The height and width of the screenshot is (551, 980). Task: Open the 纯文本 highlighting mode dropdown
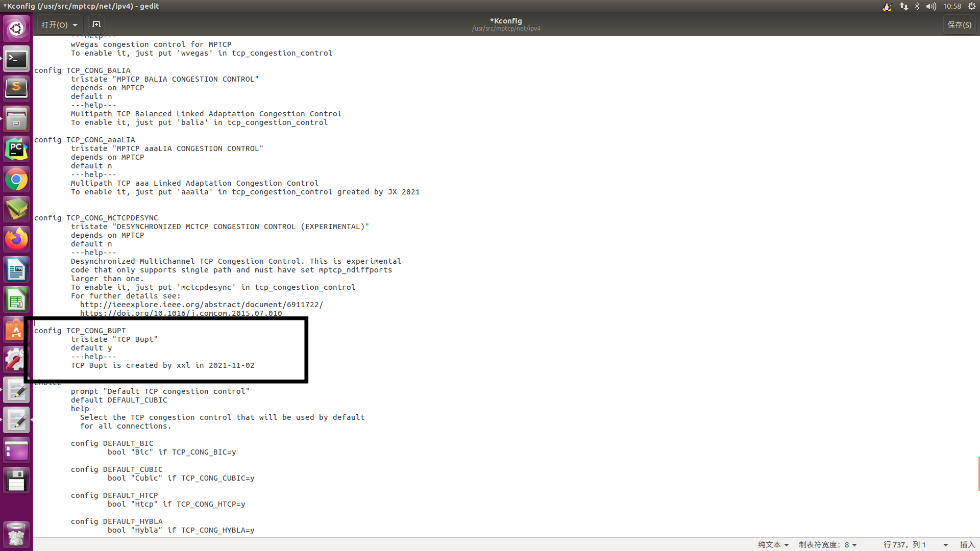coord(772,544)
